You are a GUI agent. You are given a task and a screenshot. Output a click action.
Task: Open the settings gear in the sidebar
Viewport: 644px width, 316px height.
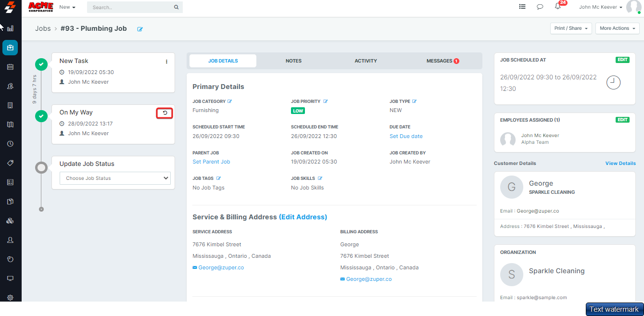(10, 298)
